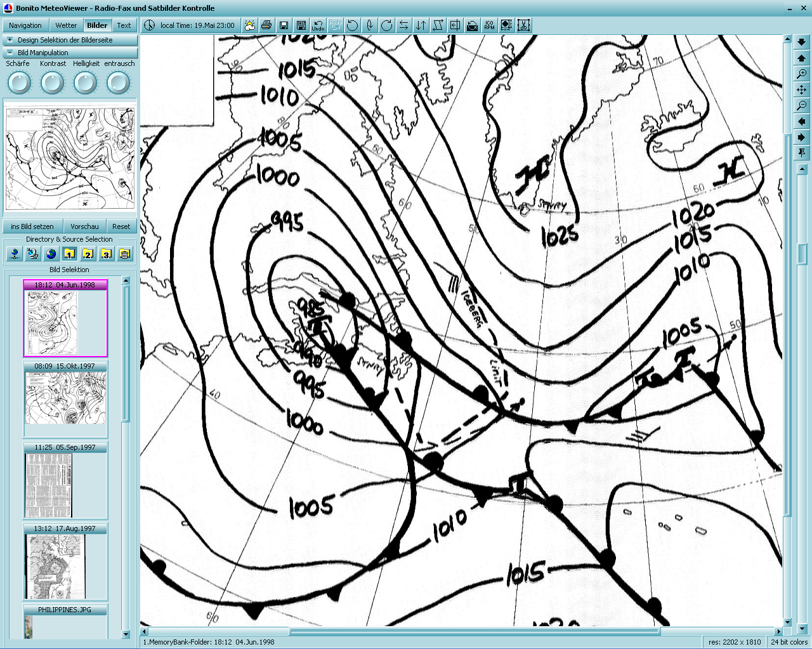Click the printer icon in the toolbar

tap(266, 25)
